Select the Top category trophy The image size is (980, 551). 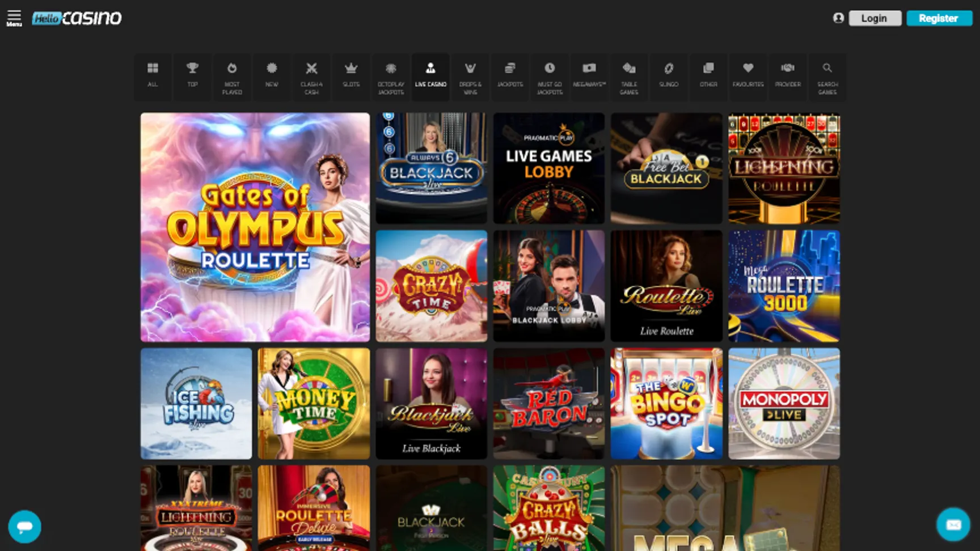click(192, 77)
